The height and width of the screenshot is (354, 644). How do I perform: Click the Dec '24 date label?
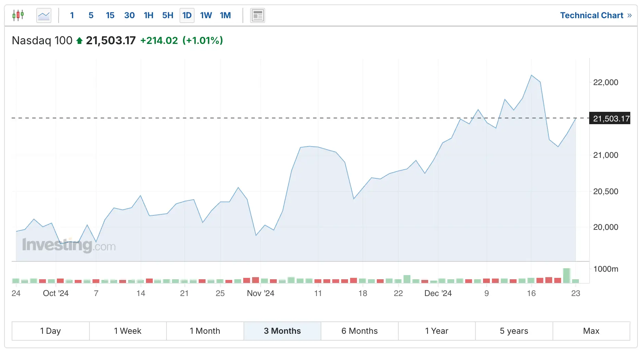pyautogui.click(x=438, y=293)
